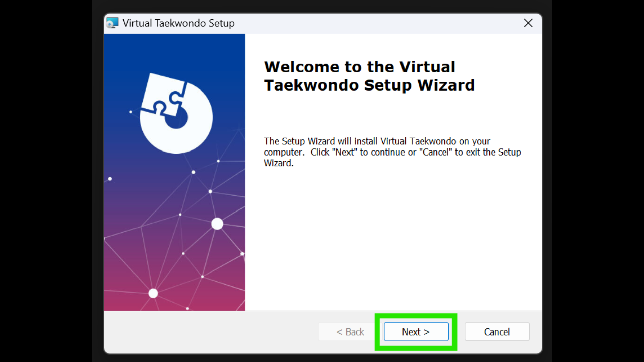
Task: Click the dark blue top of the banner
Action: [x=174, y=50]
